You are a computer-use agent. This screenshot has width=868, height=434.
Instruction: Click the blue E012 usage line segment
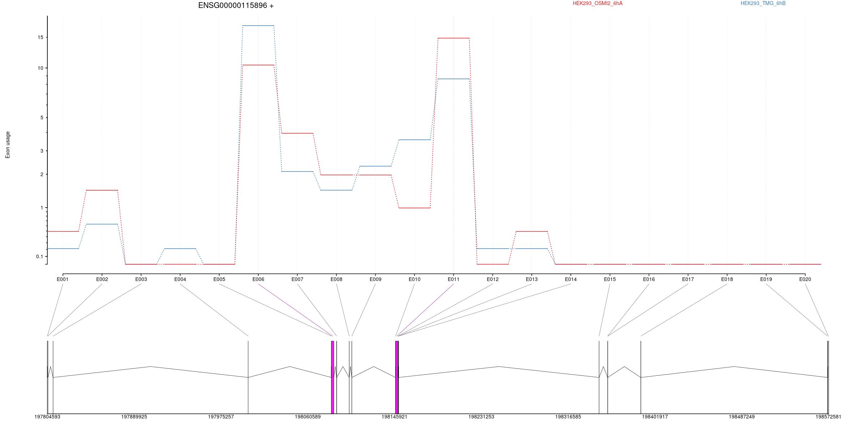(x=493, y=248)
